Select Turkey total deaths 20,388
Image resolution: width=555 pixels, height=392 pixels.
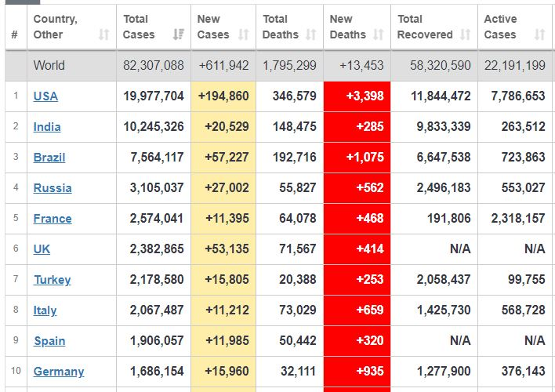pyautogui.click(x=298, y=279)
